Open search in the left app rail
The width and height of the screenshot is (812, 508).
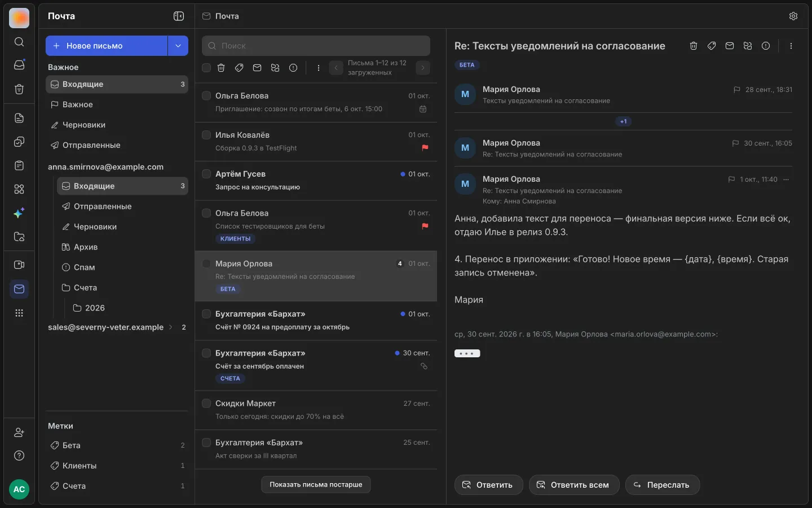tap(19, 42)
